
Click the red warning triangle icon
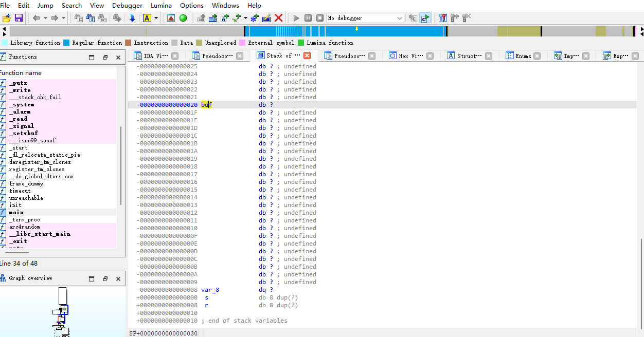pos(171,18)
